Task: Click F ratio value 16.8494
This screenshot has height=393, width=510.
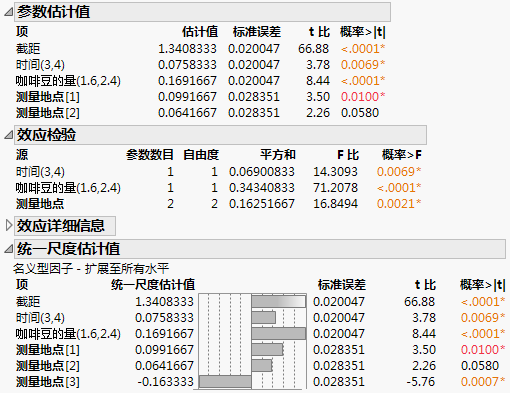Action: click(335, 204)
